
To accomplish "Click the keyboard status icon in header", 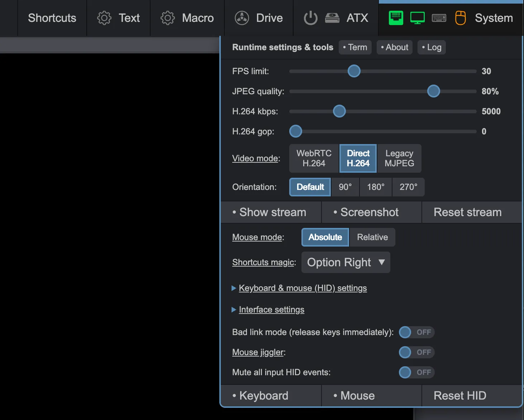I will [x=439, y=18].
